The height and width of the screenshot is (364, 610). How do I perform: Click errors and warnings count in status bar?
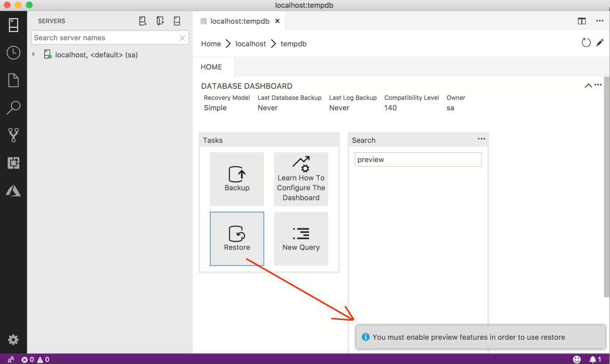coord(35,359)
